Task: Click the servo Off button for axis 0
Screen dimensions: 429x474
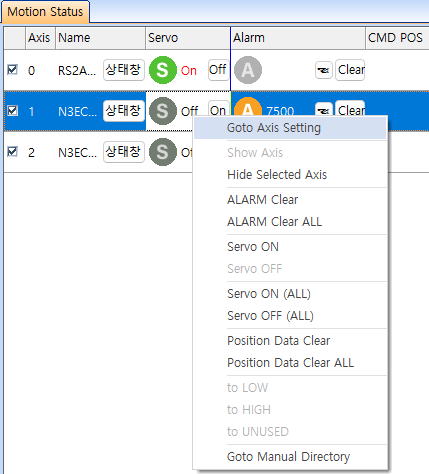Action: point(218,70)
